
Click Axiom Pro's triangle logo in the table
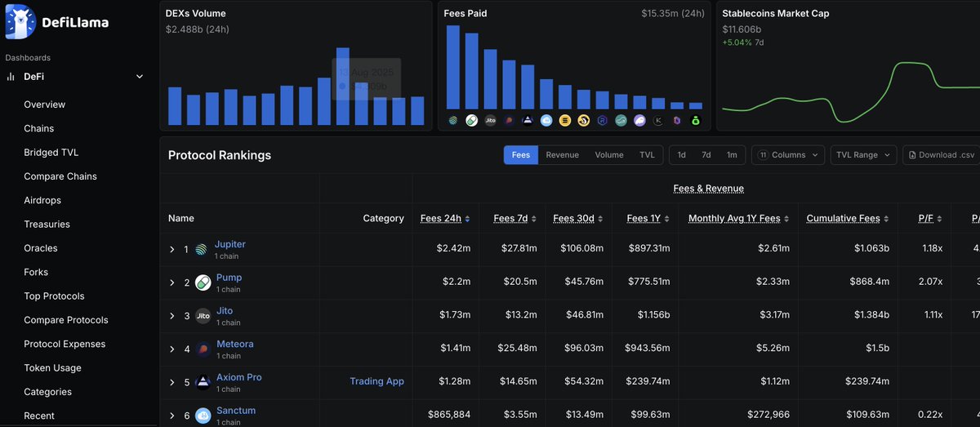pyautogui.click(x=203, y=383)
